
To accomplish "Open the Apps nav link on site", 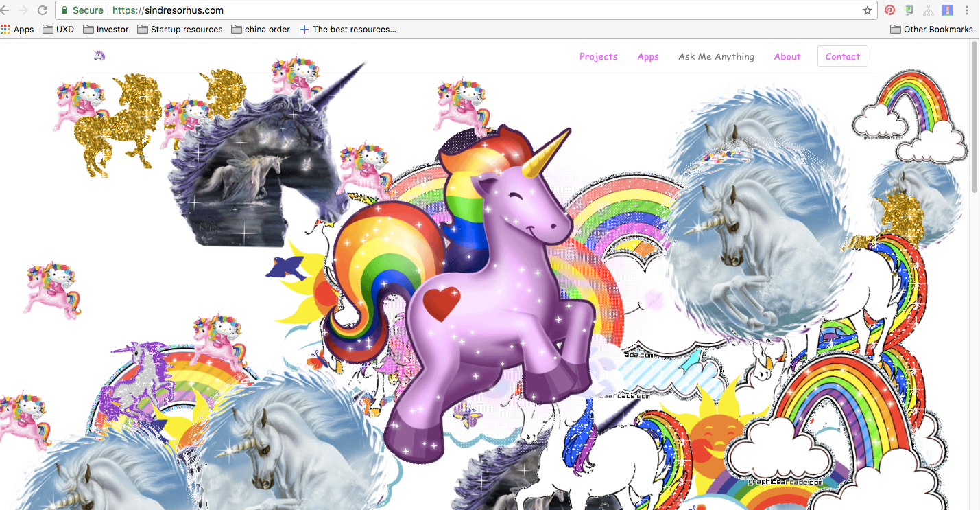I will 648,57.
